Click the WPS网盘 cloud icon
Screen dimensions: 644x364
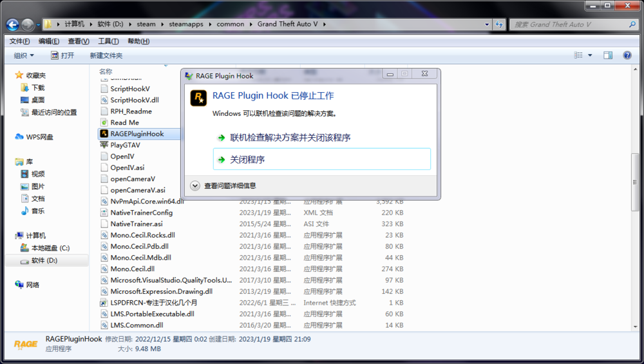coord(20,137)
